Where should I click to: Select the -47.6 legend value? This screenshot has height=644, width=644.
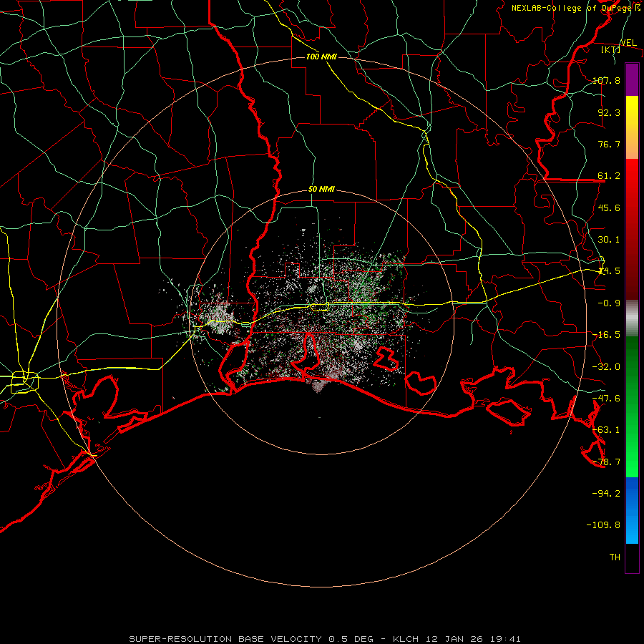click(606, 399)
